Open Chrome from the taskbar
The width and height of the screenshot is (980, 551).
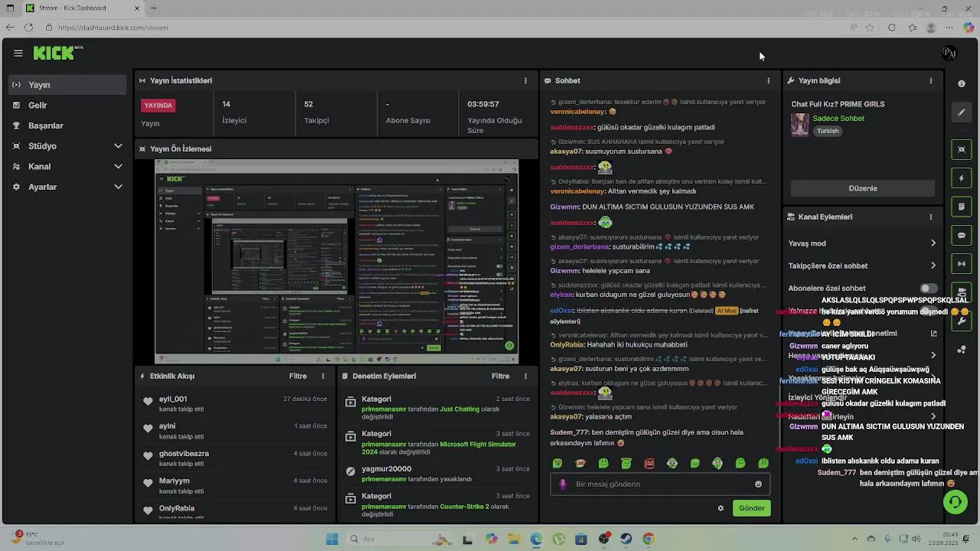[x=648, y=539]
